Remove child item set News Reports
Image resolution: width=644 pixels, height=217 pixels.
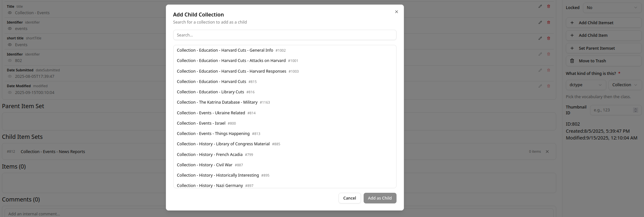pyautogui.click(x=547, y=152)
